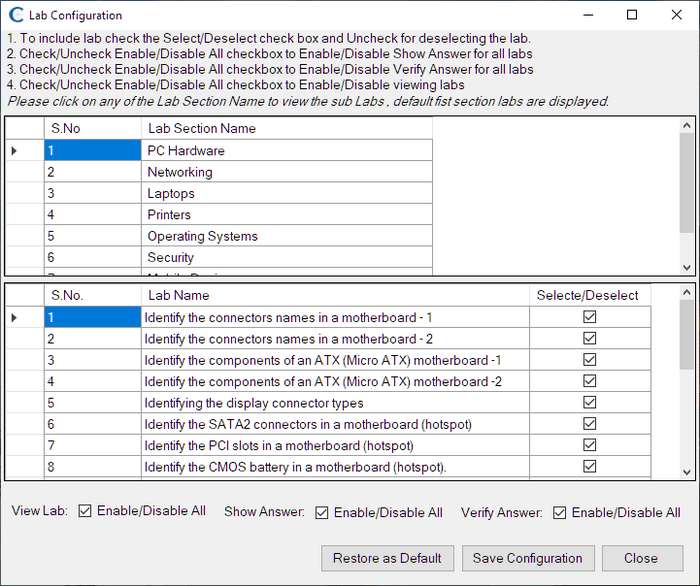
Task: Click the Restore as Default button
Action: click(387, 558)
